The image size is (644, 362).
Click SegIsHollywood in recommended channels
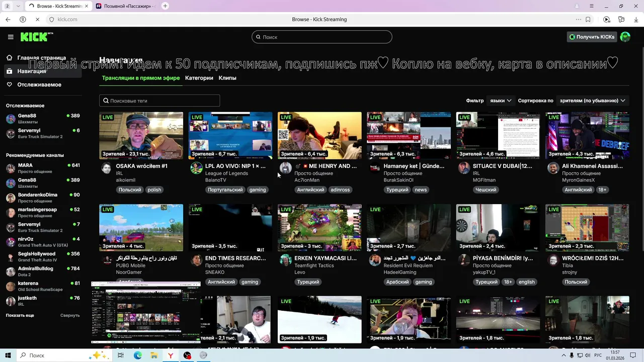point(43,256)
